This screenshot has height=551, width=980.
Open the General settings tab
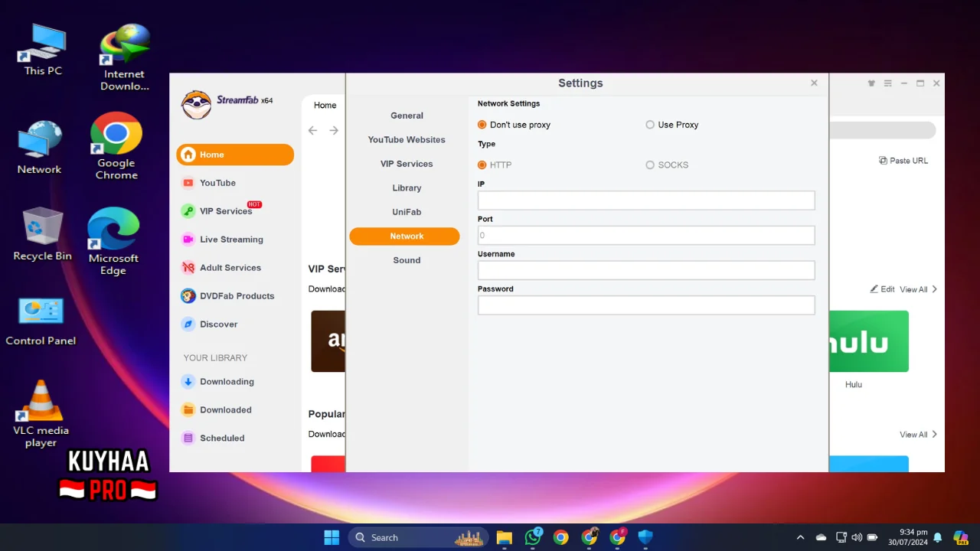pos(407,116)
